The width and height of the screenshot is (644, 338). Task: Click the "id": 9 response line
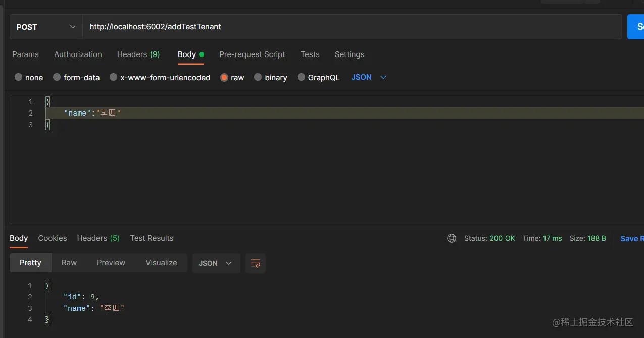click(x=81, y=297)
